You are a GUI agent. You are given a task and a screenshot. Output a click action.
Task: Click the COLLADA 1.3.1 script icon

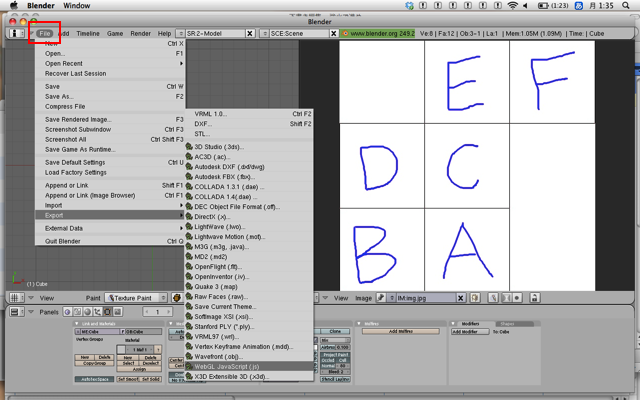189,187
